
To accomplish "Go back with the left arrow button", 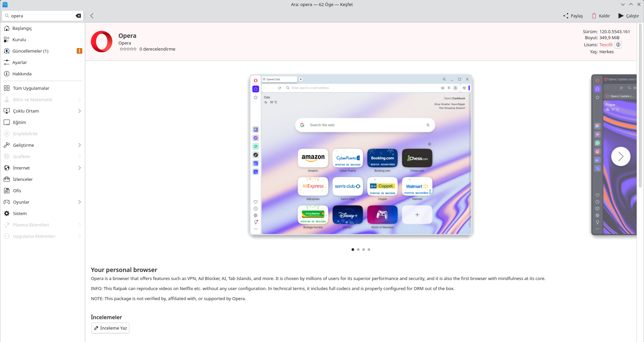I will [x=92, y=16].
